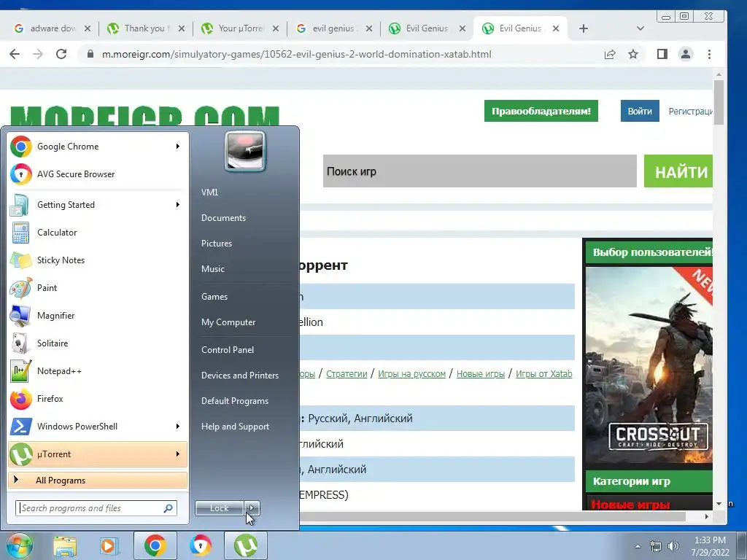Image resolution: width=747 pixels, height=560 pixels.
Task: Open Windows PowerShell from Start menu
Action: click(98, 426)
